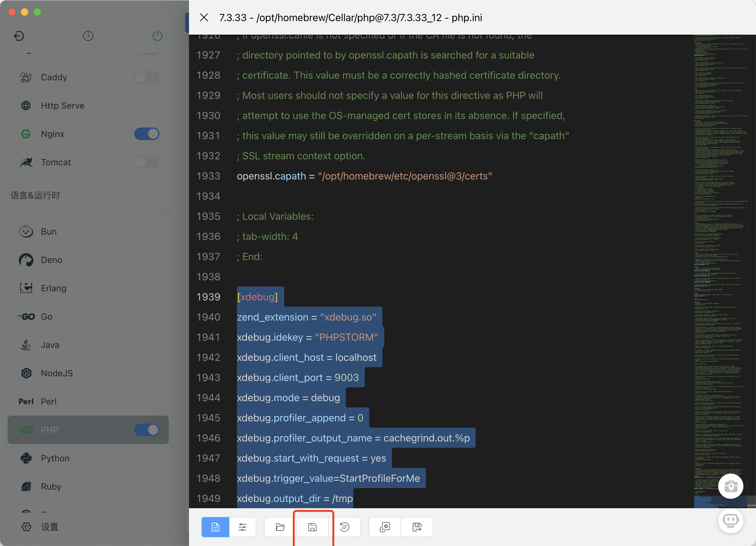Click the green power button icon
Screen dimensions: 756x546
coord(157,36)
